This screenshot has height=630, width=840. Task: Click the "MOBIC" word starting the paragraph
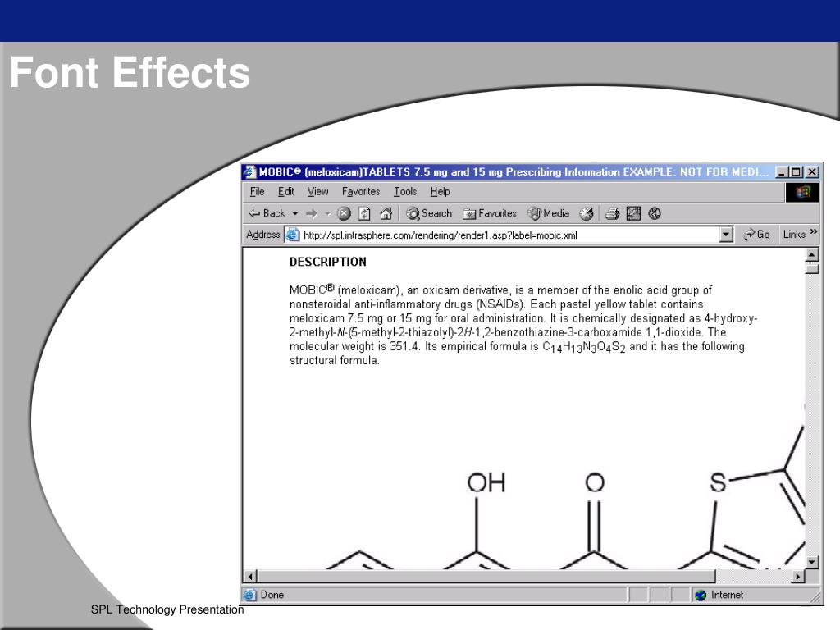[x=308, y=290]
